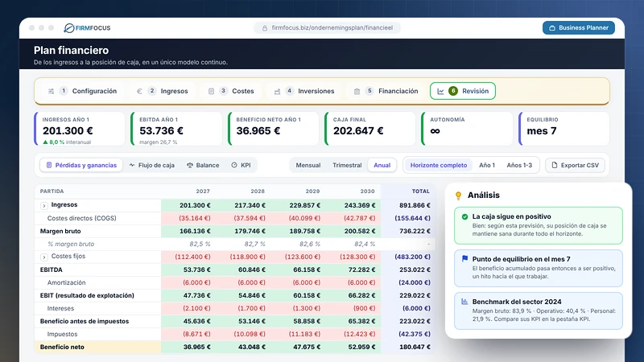Switch to Pérdidas y ganancias tab
The image size is (644, 362).
(81, 165)
